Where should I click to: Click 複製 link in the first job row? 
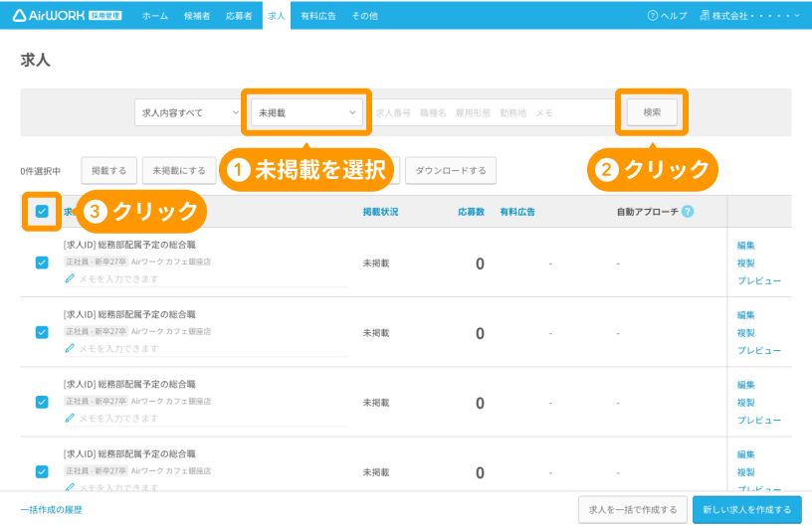[745, 263]
